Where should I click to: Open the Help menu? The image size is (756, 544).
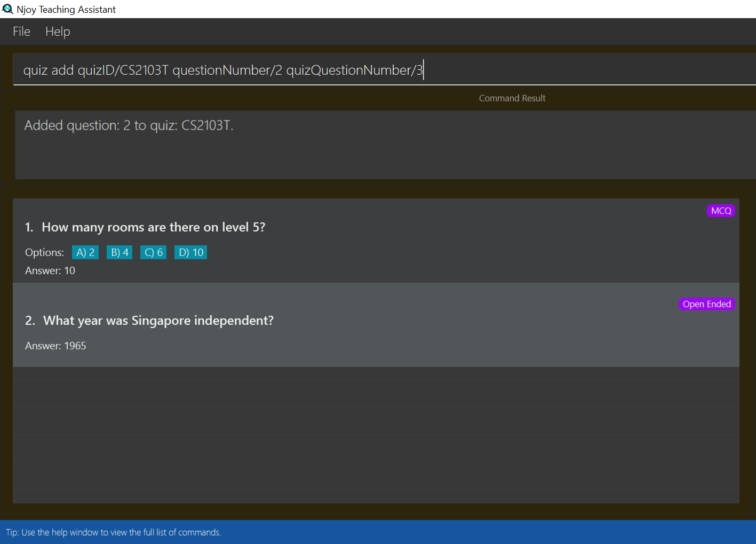(58, 31)
